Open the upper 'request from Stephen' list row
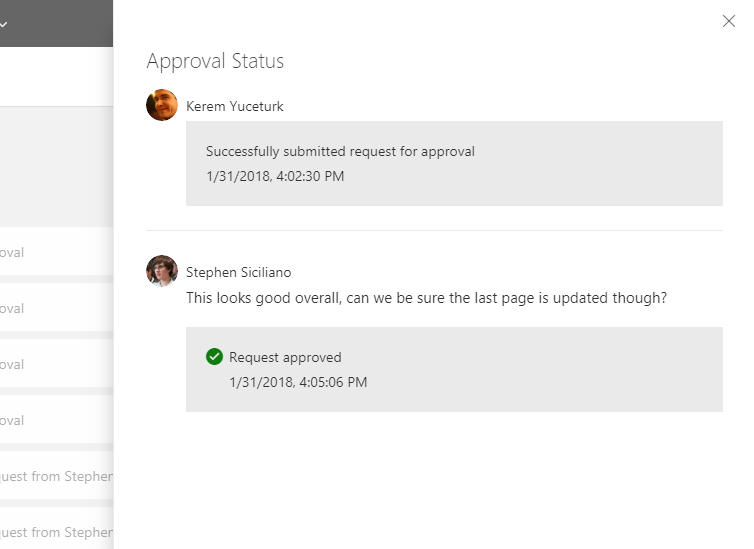 click(56, 476)
